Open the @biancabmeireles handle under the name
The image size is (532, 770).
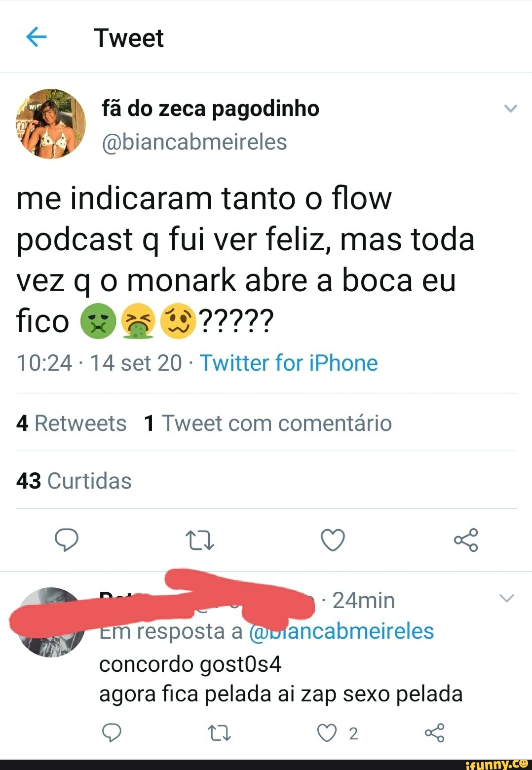click(194, 142)
